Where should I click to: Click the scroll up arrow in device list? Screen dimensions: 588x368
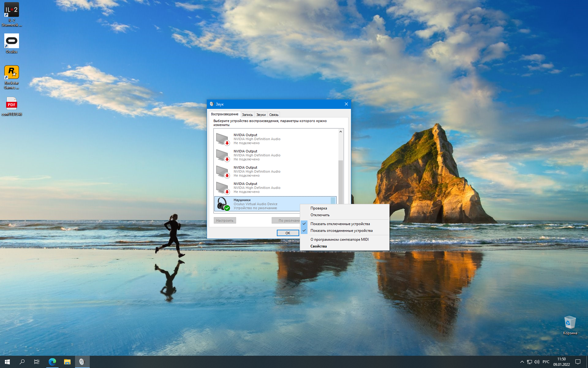341,132
